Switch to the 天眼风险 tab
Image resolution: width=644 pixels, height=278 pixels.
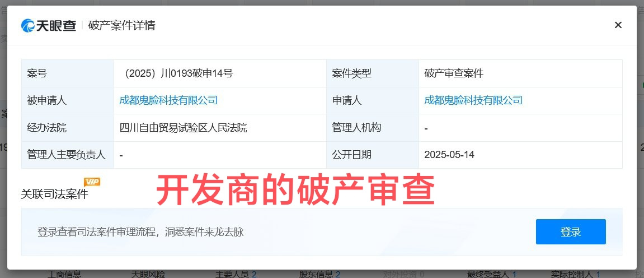click(x=148, y=274)
